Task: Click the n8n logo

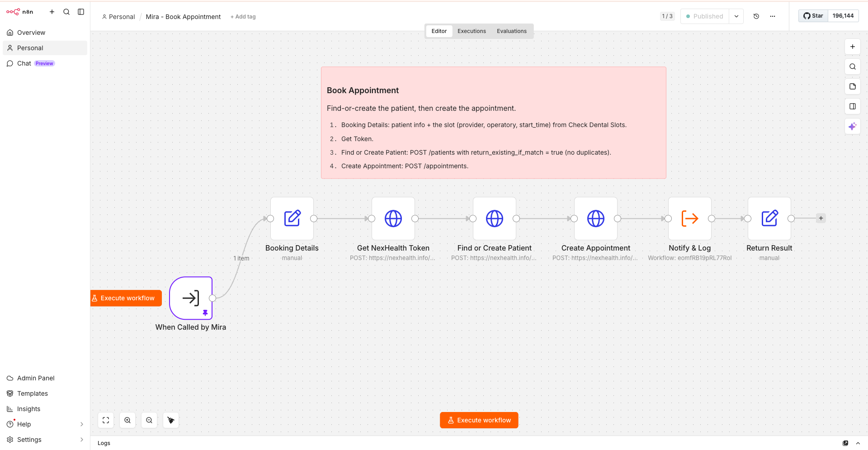Action: [19, 12]
